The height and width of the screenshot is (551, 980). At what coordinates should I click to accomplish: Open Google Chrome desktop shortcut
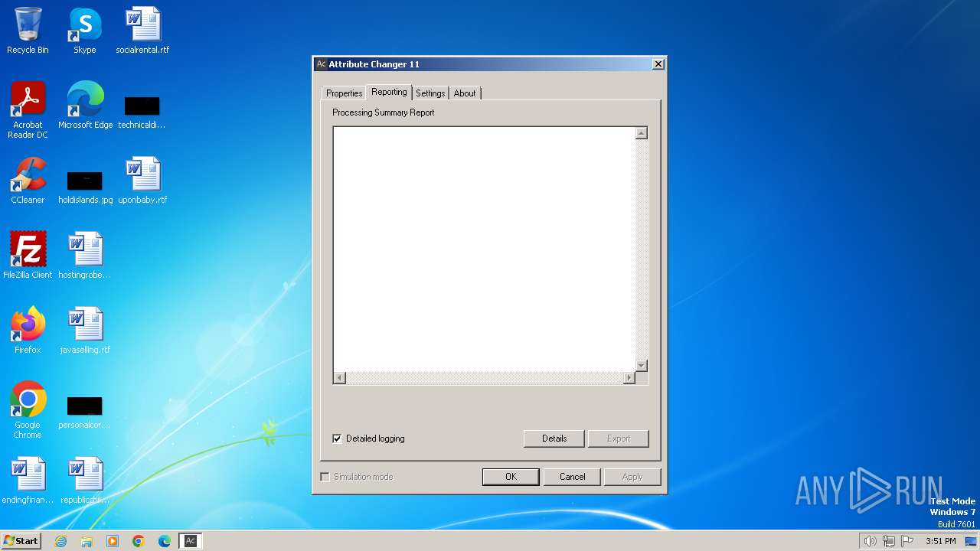28,409
